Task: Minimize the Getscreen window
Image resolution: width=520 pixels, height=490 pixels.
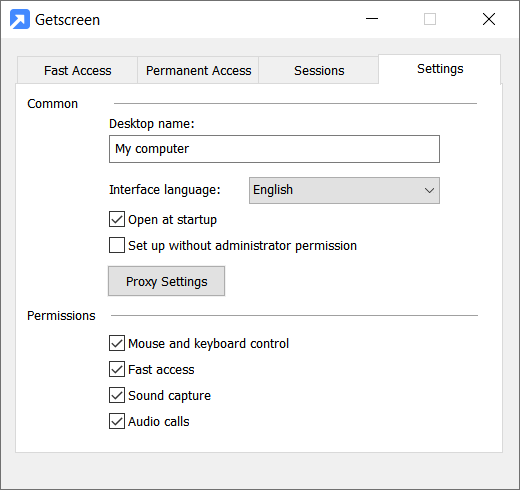Action: pyautogui.click(x=372, y=19)
